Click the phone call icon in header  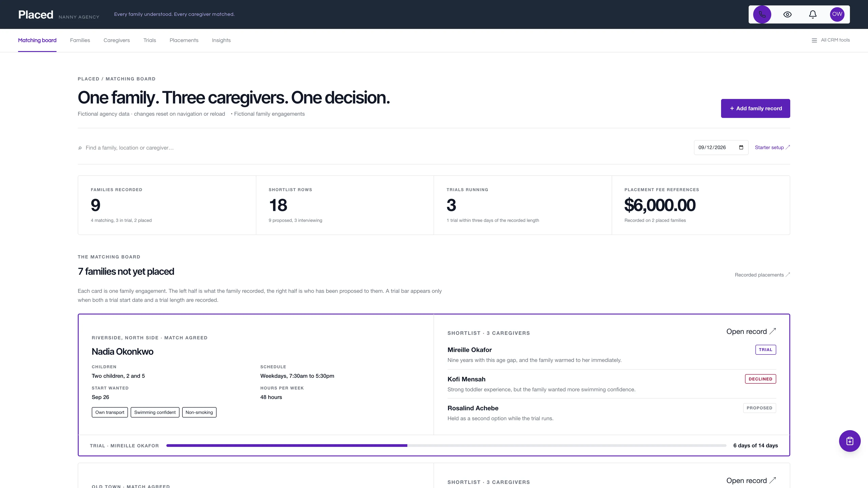[762, 14]
